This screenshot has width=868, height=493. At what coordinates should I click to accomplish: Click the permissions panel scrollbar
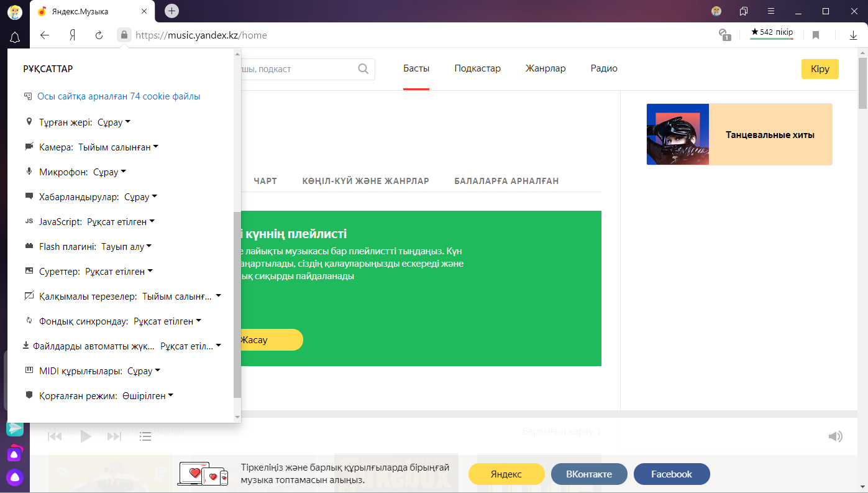coord(237,305)
